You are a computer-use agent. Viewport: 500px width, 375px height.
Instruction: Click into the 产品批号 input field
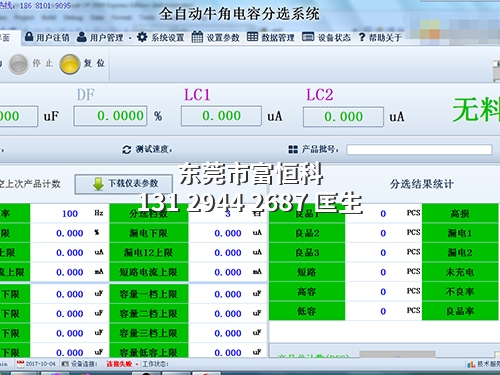pos(419,149)
